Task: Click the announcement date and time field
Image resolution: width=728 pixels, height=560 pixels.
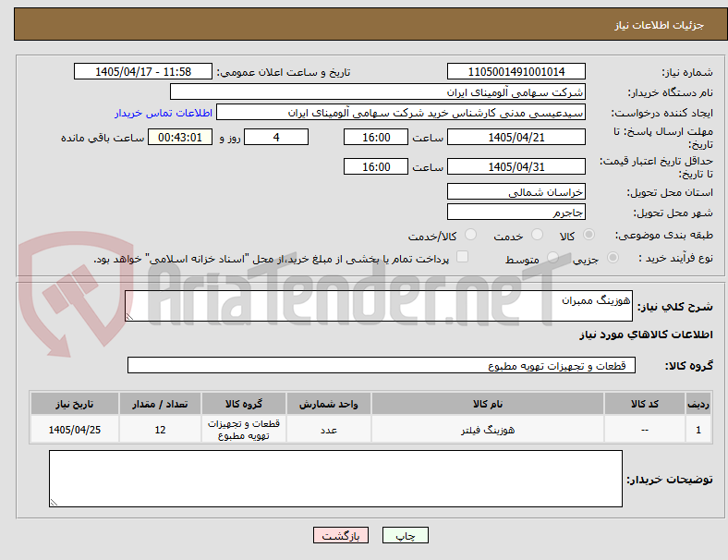Action: [x=143, y=71]
